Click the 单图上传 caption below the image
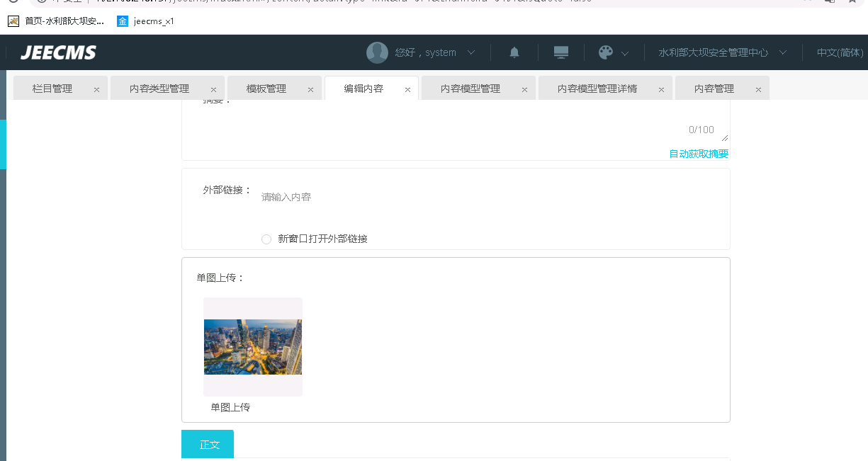The image size is (868, 461). pyautogui.click(x=230, y=407)
